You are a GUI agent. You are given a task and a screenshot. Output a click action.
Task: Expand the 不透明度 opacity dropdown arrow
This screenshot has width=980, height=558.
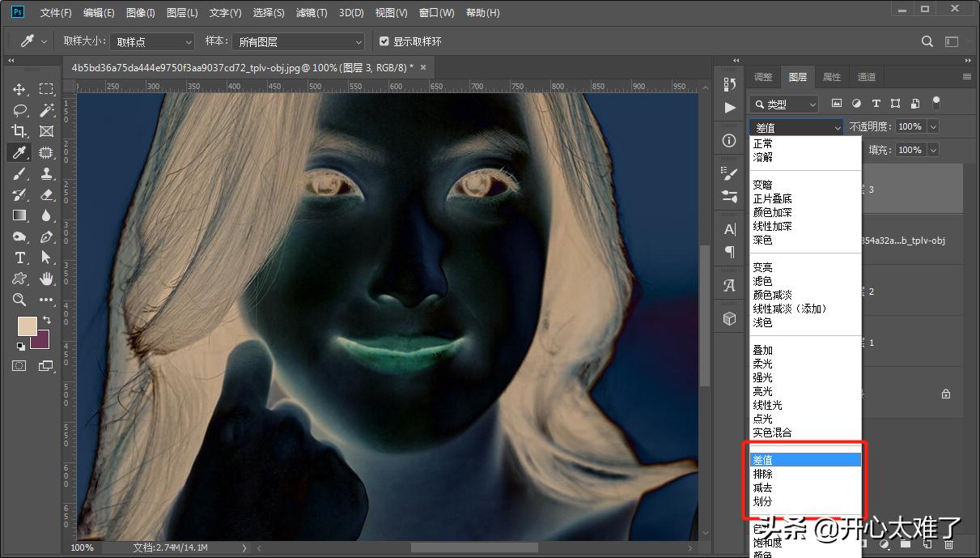point(933,126)
